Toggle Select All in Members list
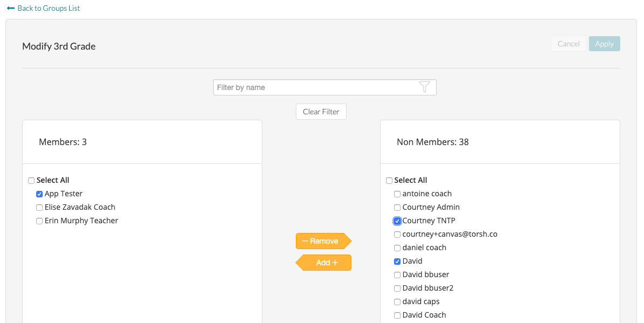This screenshot has height=323, width=644. (31, 181)
